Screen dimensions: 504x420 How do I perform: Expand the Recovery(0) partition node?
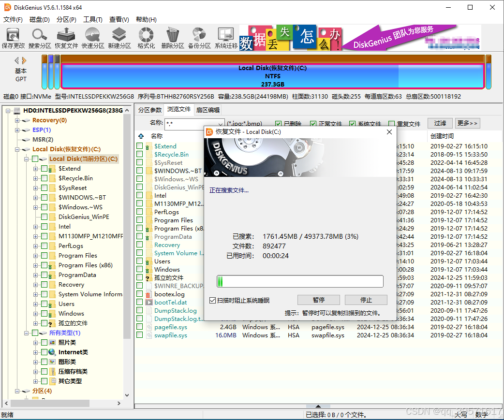[17, 120]
